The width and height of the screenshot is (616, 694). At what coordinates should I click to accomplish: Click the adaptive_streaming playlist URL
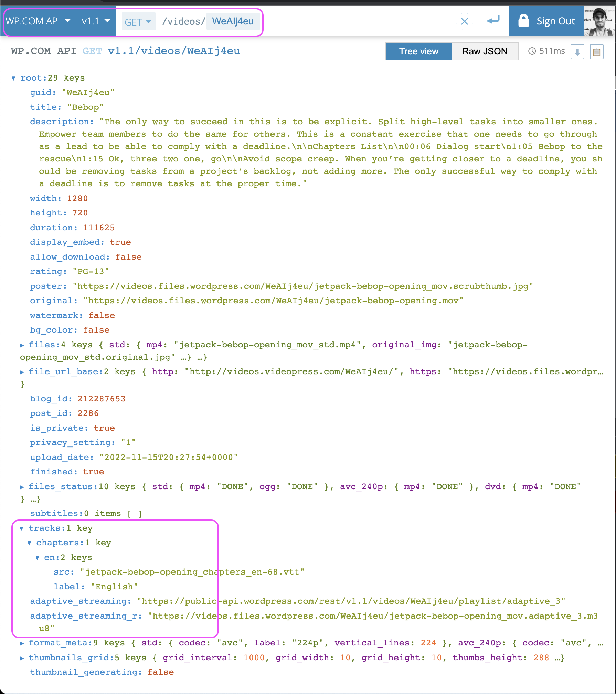click(x=351, y=601)
